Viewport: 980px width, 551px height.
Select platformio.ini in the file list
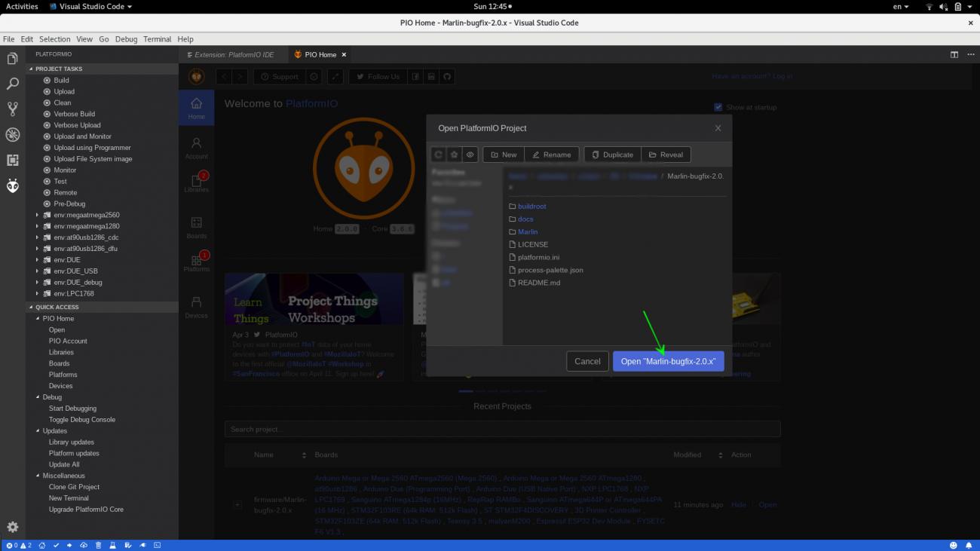(538, 257)
